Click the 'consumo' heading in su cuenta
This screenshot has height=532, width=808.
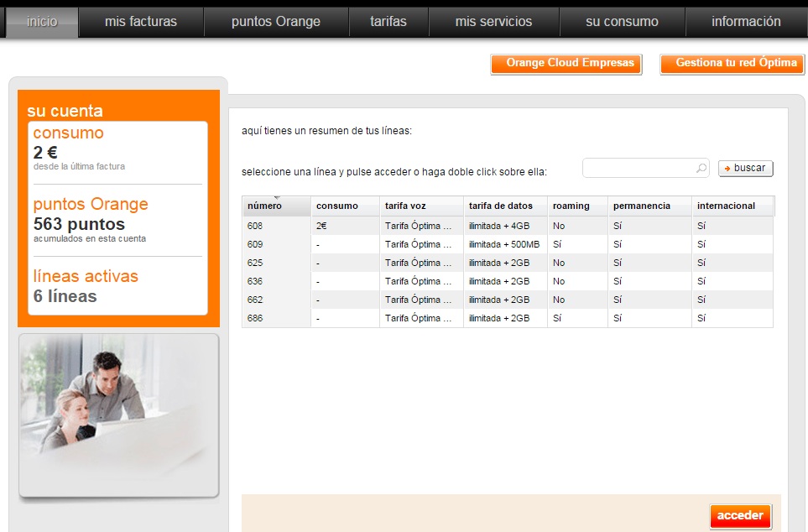point(69,133)
